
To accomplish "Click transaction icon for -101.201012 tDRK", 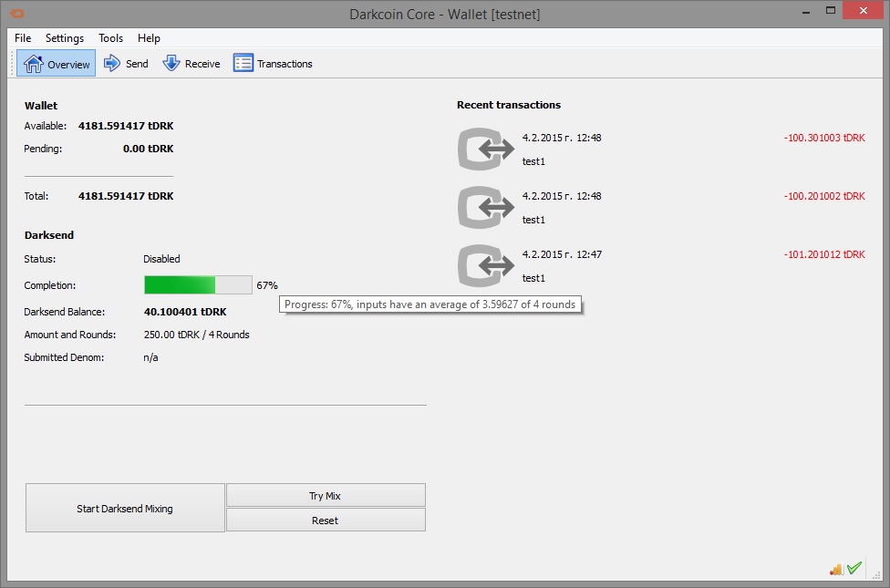I will (486, 265).
